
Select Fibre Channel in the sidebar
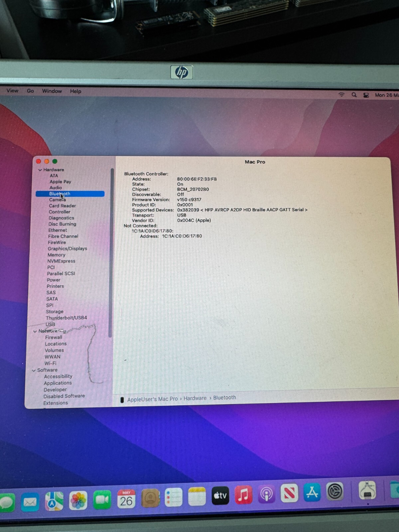pyautogui.click(x=63, y=236)
